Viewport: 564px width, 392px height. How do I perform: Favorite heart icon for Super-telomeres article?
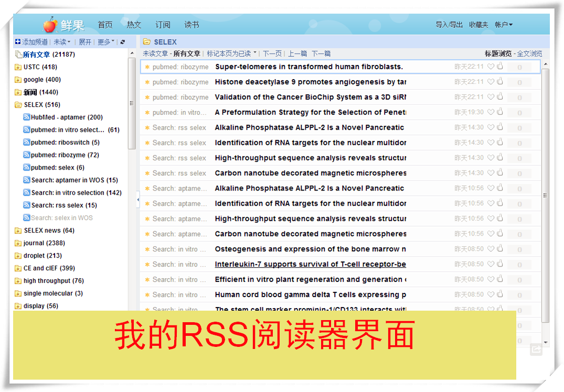click(491, 67)
